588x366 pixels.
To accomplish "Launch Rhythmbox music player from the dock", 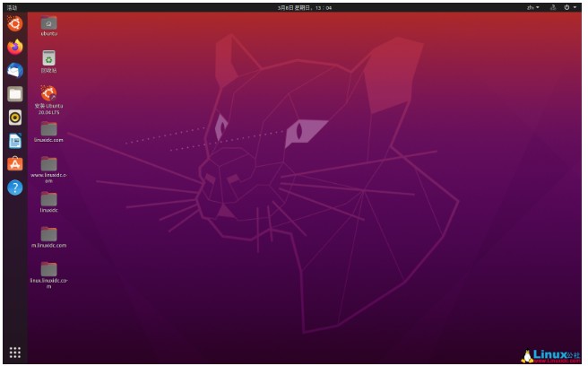I will (x=15, y=118).
